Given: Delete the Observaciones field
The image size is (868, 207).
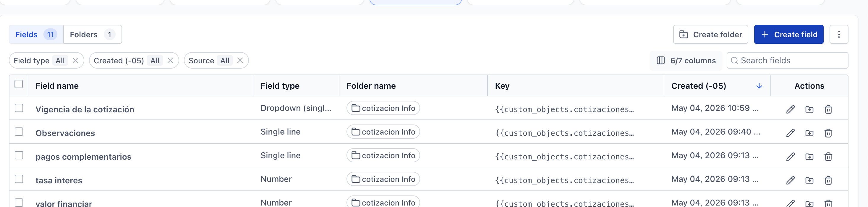Looking at the screenshot, I should (x=828, y=133).
